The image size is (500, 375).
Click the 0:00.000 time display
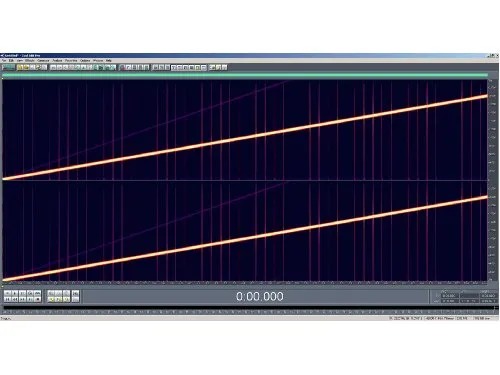pyautogui.click(x=260, y=296)
